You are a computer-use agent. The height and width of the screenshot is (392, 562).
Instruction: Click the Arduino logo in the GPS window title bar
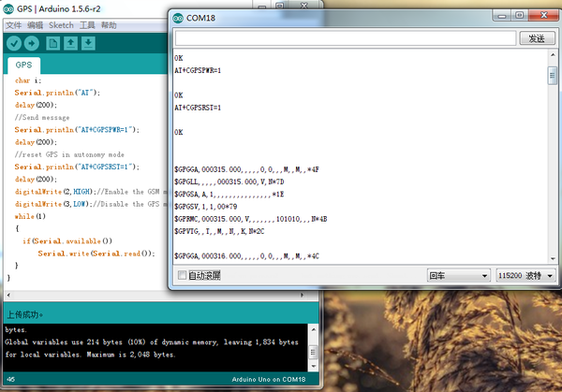coord(8,9)
